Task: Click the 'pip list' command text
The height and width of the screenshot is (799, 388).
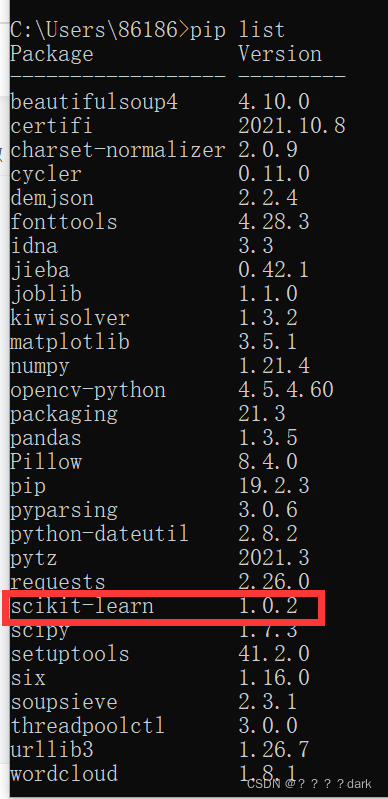Action: [238, 30]
